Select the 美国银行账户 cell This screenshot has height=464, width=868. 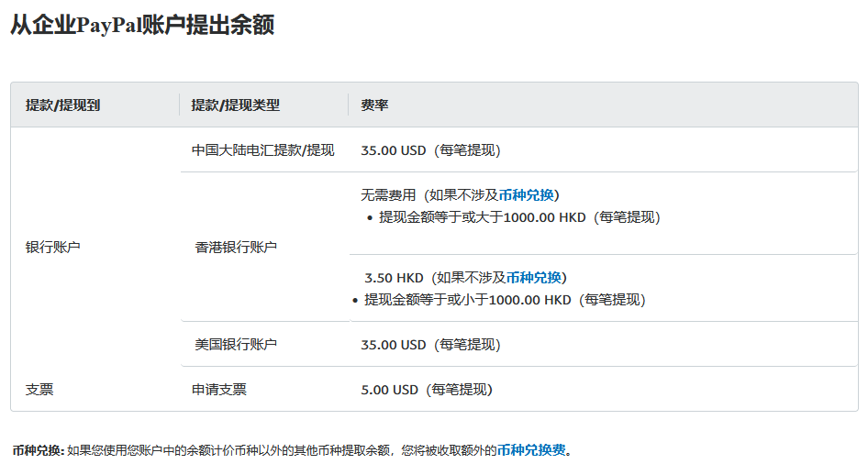tap(236, 345)
